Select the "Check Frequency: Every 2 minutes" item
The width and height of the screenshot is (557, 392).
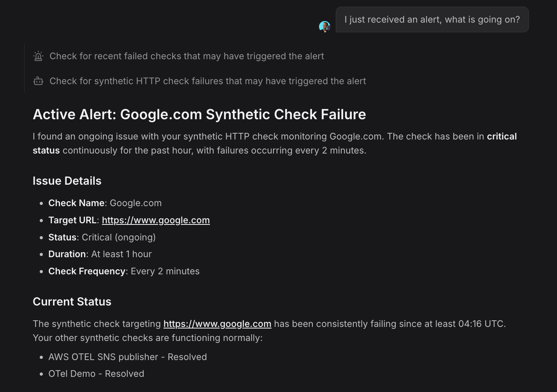[124, 271]
